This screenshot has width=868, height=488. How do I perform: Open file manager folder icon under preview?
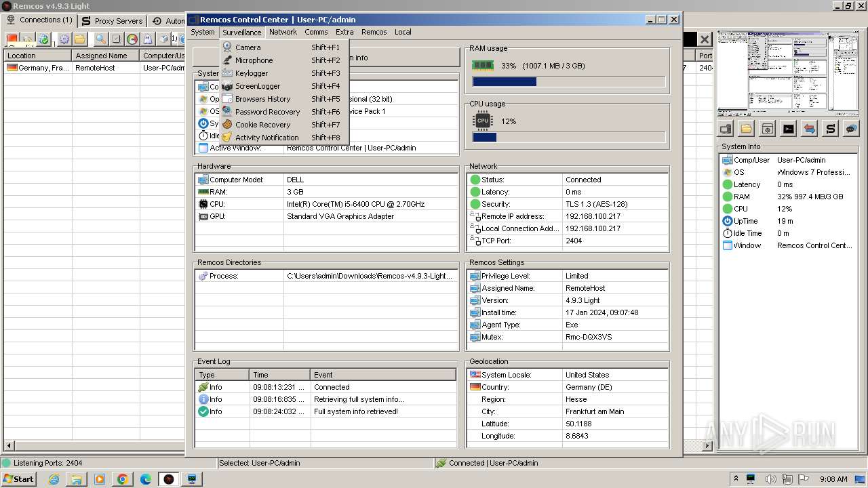click(747, 129)
